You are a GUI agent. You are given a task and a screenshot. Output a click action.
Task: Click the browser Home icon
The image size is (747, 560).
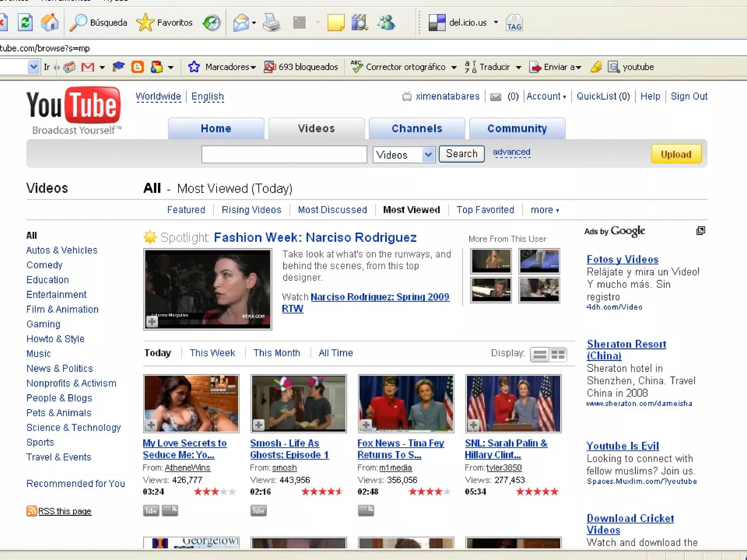click(x=50, y=23)
